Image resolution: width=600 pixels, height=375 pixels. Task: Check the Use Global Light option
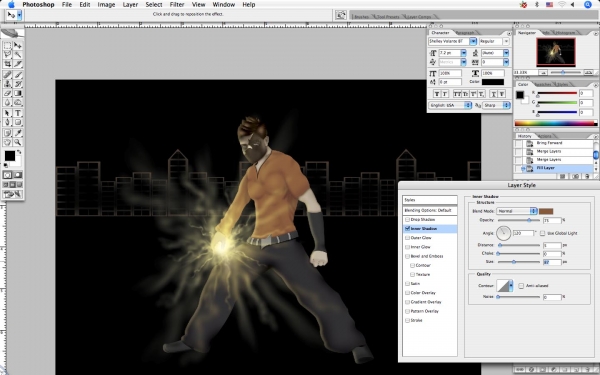(542, 233)
